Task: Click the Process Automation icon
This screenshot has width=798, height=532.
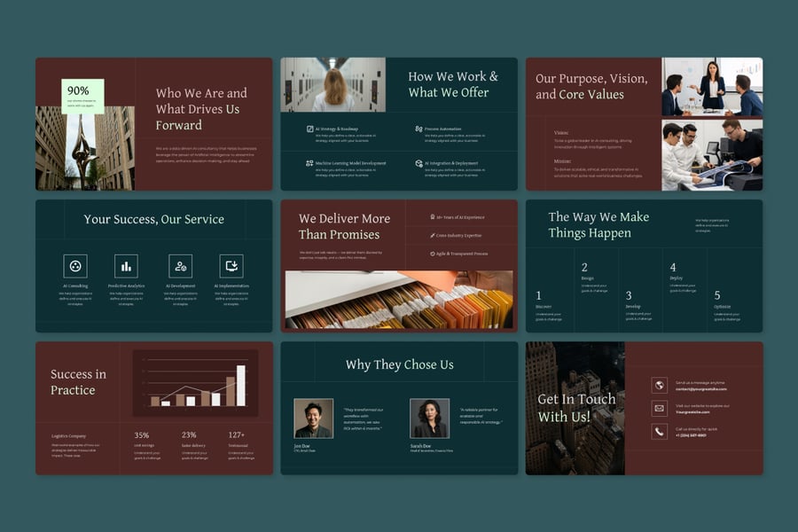Action: pos(419,129)
